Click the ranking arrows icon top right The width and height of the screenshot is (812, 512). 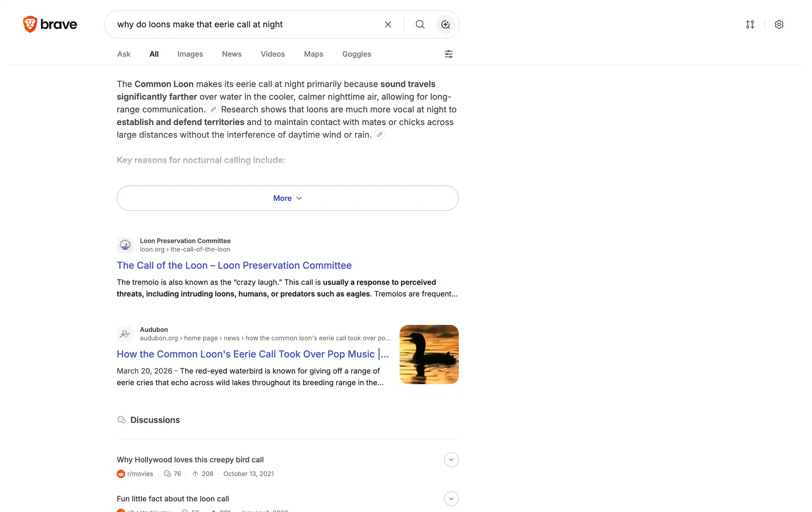(x=750, y=24)
